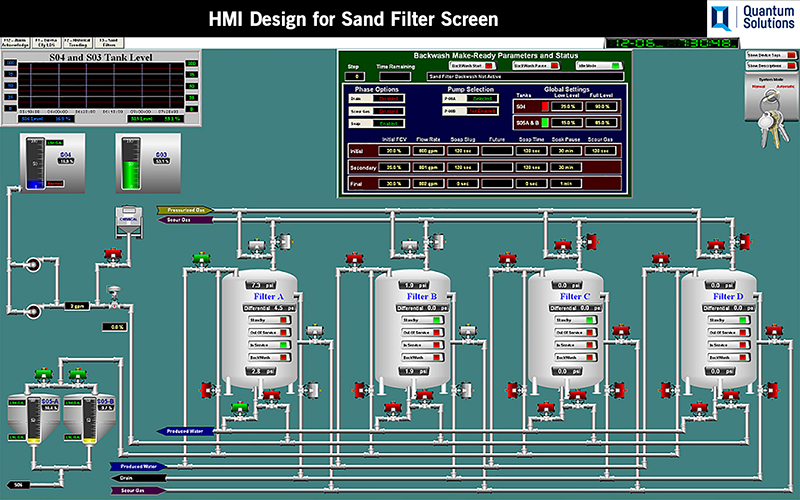
Task: Open the F3 Sand Filters screen tab
Action: click(x=108, y=41)
